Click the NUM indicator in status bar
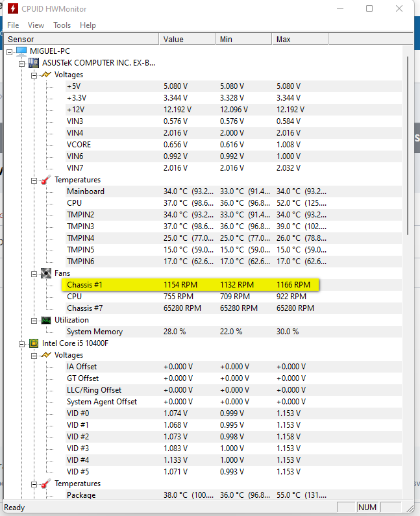 (x=367, y=507)
